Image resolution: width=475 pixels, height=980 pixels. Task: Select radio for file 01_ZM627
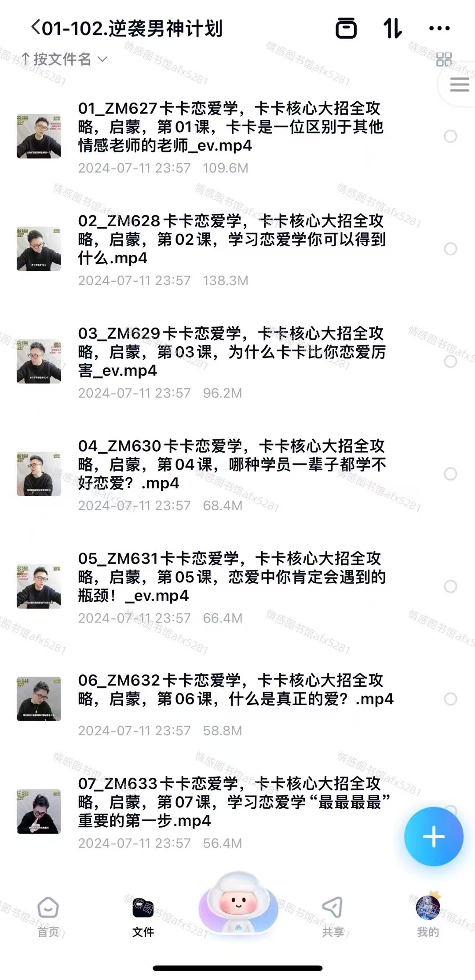450,136
